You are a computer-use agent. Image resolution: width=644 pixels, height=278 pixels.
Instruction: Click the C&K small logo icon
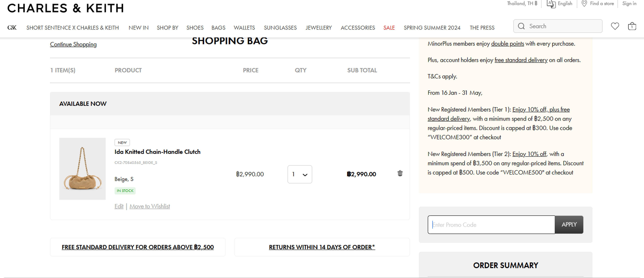point(12,28)
